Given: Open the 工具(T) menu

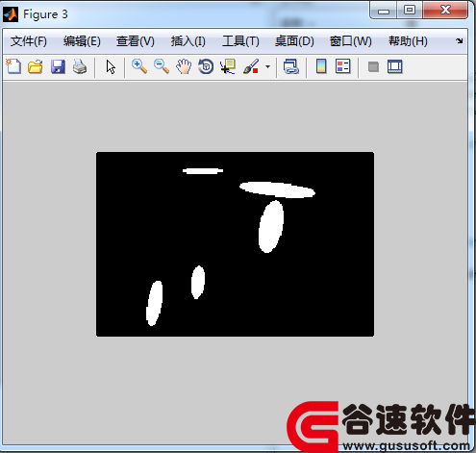Looking at the screenshot, I should [240, 41].
